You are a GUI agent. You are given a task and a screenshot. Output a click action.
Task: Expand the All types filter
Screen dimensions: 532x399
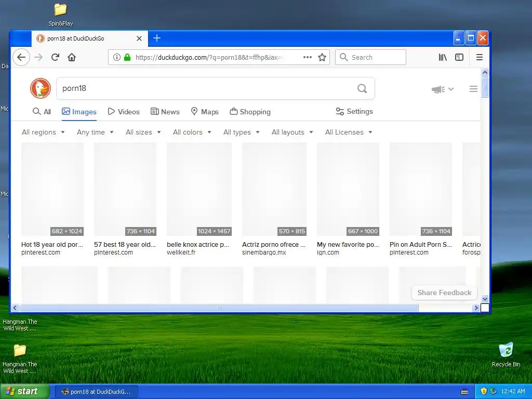(241, 132)
